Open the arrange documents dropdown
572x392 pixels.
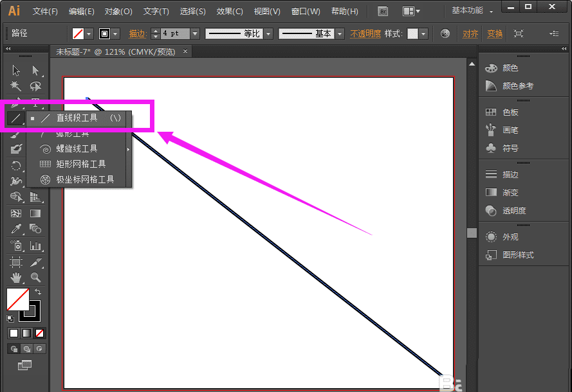tap(411, 12)
